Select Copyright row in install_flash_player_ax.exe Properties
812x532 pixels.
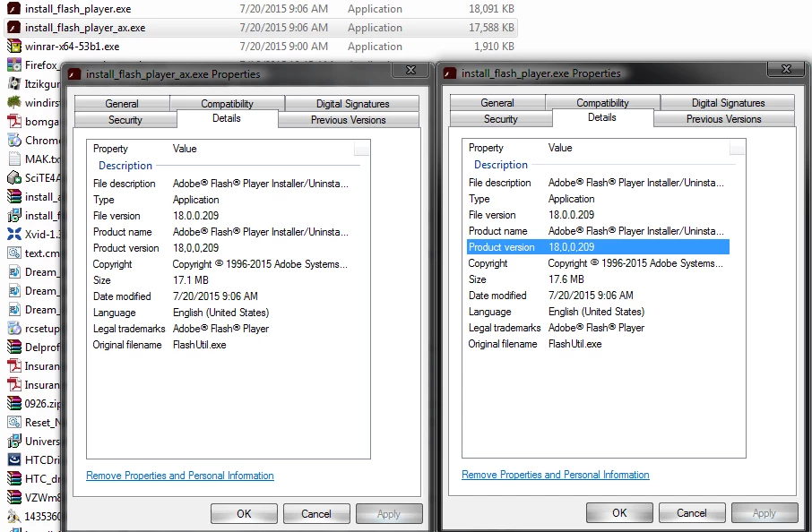pyautogui.click(x=222, y=264)
